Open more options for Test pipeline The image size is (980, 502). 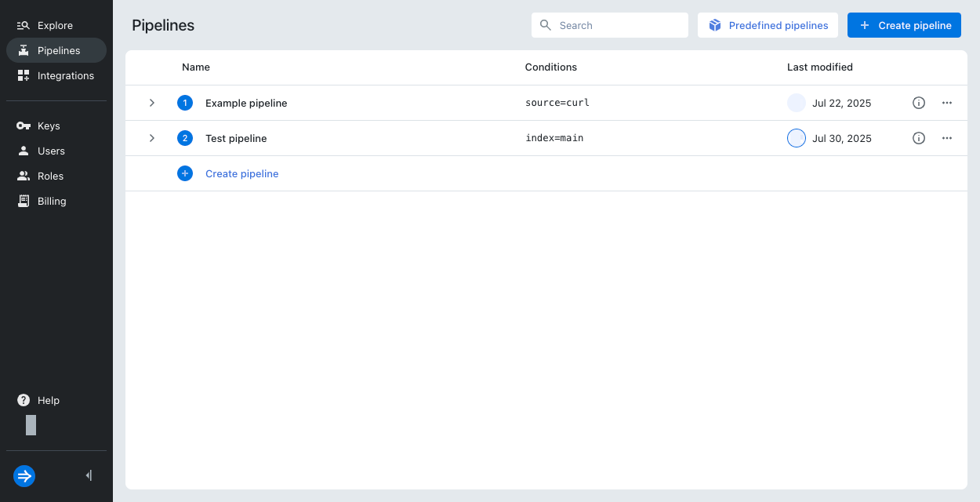click(x=947, y=138)
